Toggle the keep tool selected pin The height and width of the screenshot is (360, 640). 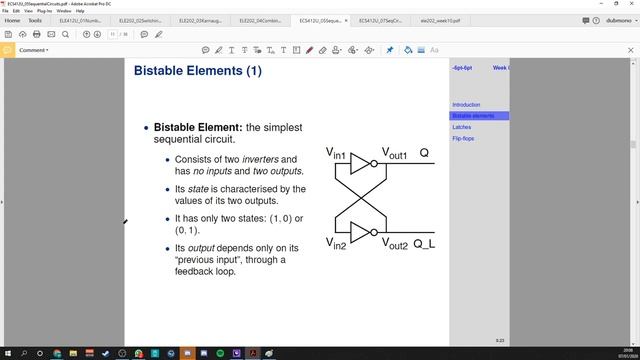pyautogui.click(x=390, y=50)
